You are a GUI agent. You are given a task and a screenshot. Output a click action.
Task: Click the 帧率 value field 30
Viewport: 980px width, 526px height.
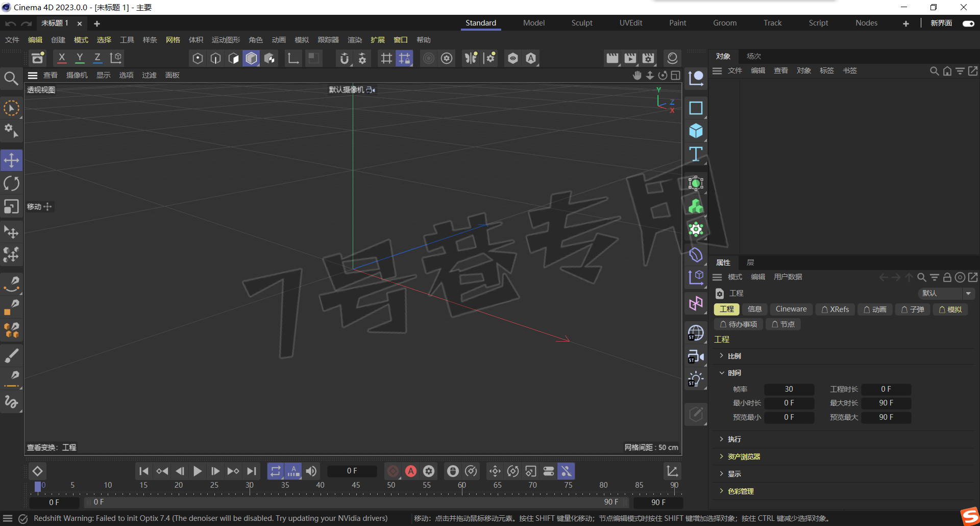click(789, 389)
